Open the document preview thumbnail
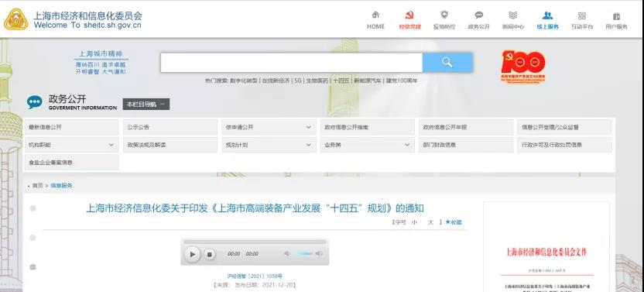 pyautogui.click(x=546, y=247)
